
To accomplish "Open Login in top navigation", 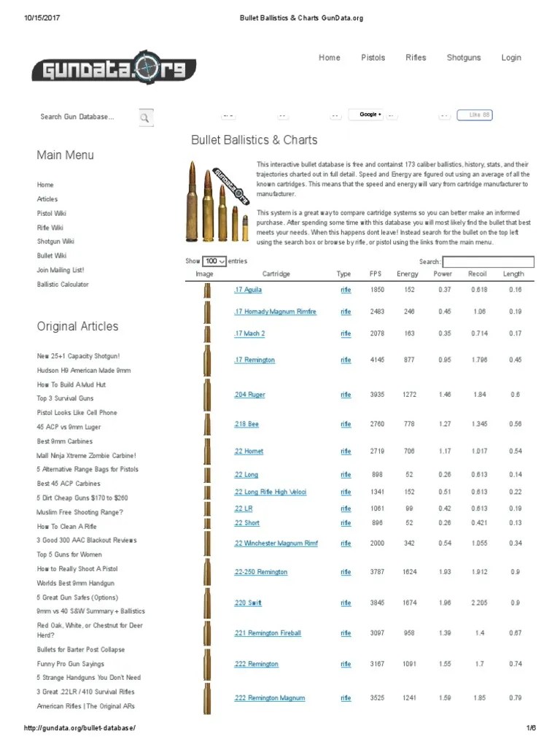I will click(x=511, y=58).
